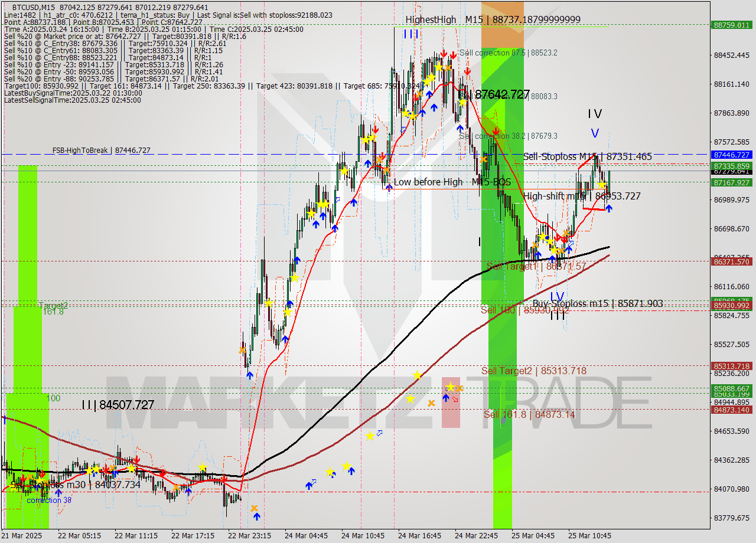Viewport: 756px width, 543px height.
Task: Click the orange X marker near Sell-Stoploss m30 label
Action: [30, 477]
